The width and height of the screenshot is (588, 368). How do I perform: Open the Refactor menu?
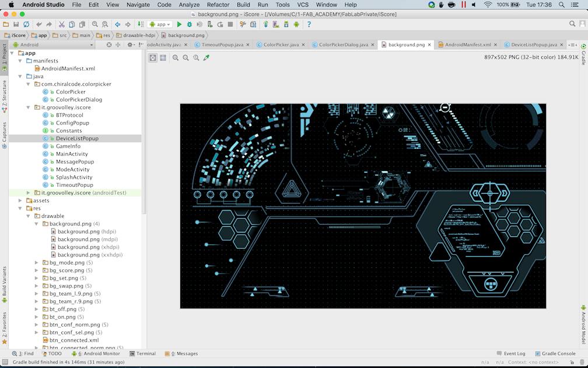(x=218, y=5)
